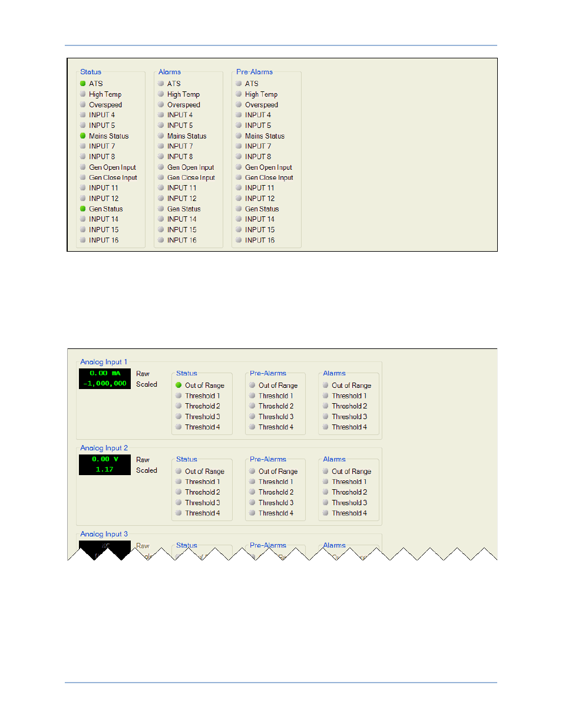The image size is (562, 728).
Task: Click Analog Input 2 raw value 0.00 V
Action: 105,460
